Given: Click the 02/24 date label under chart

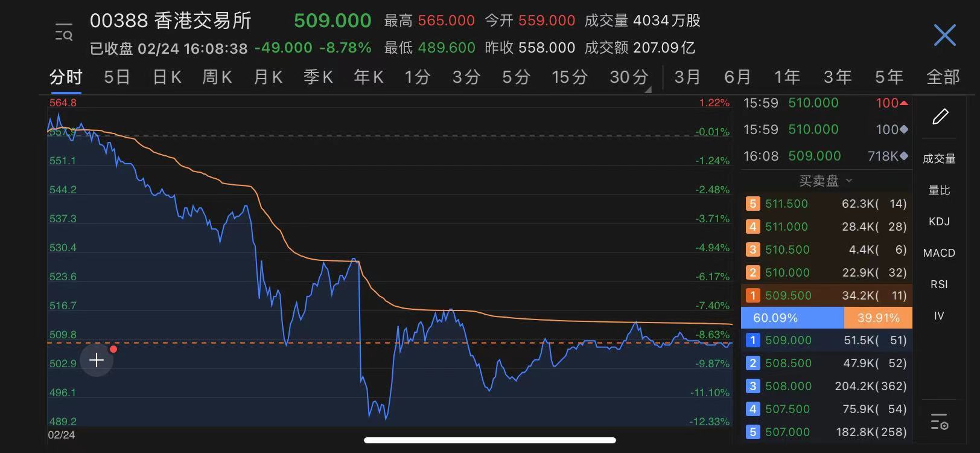Looking at the screenshot, I should coord(62,435).
